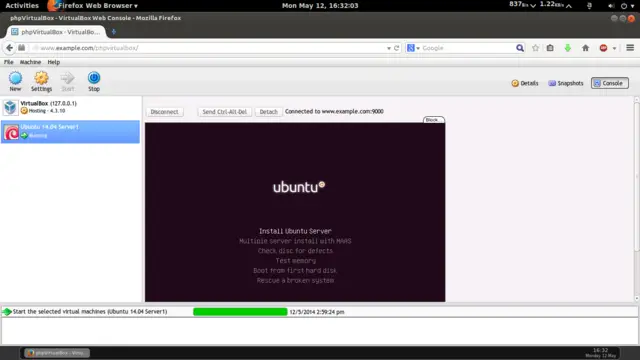Image resolution: width=640 pixels, height=360 pixels.
Task: Select Ubuntu 14.04 Server1 machine
Action: click(x=70, y=131)
